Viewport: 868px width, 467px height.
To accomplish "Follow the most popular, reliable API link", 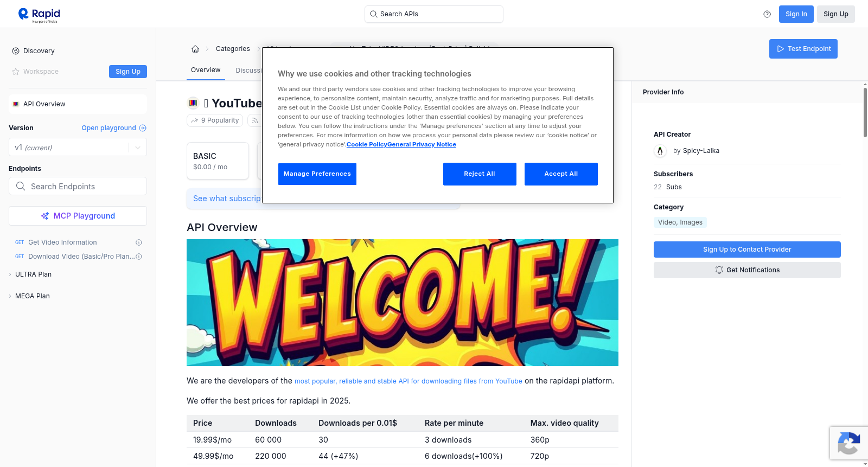I will pyautogui.click(x=409, y=381).
